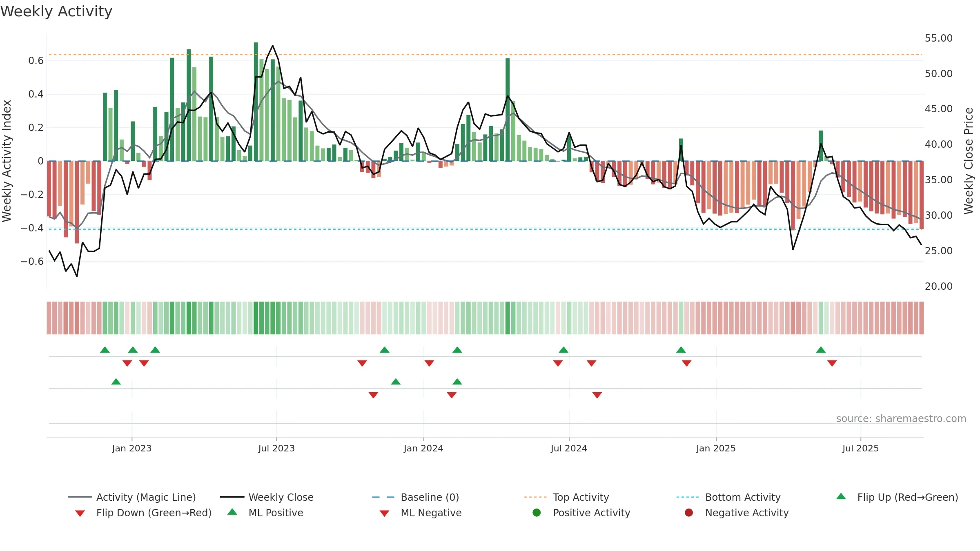
Task: Click the tall green bar reaching 0.6 in April 2024
Action: 508,110
